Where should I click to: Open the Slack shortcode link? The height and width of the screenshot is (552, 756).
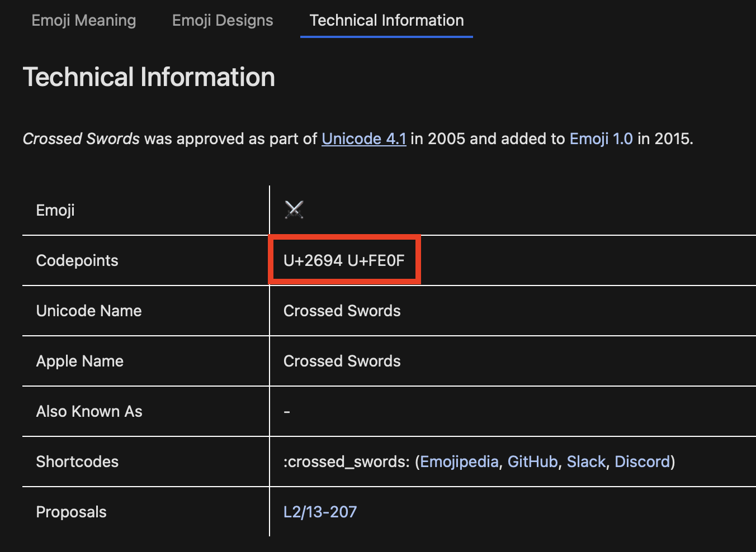click(x=586, y=461)
